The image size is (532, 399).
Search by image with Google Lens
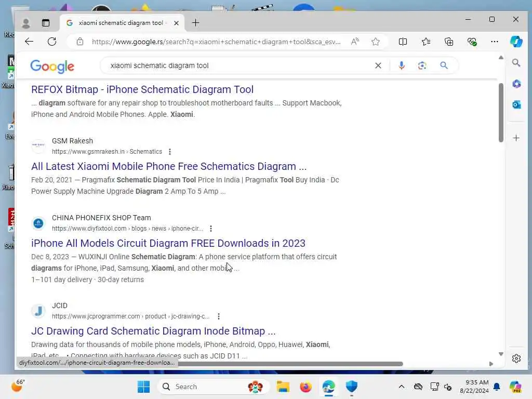422,65
